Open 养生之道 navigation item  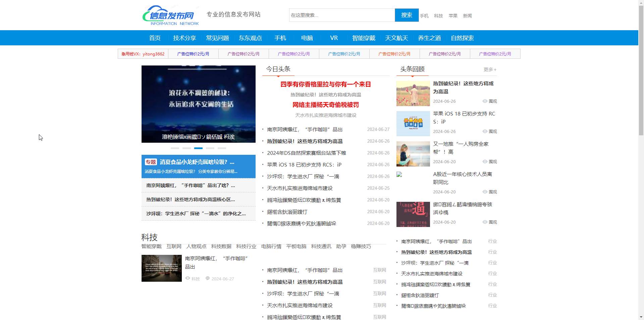point(429,38)
